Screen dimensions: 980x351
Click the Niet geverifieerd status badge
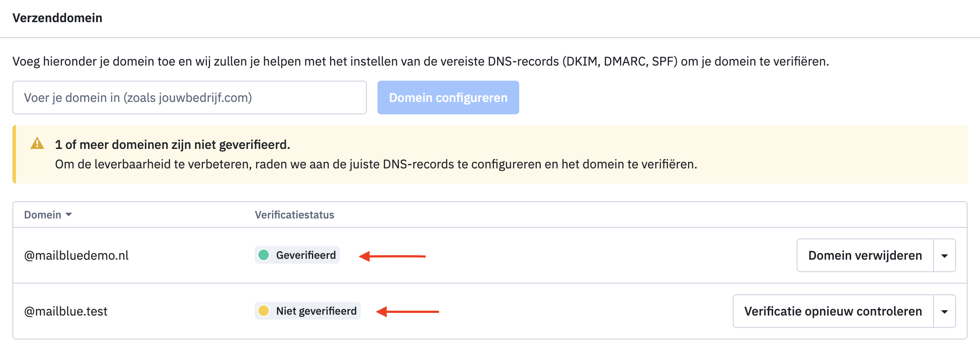(307, 311)
